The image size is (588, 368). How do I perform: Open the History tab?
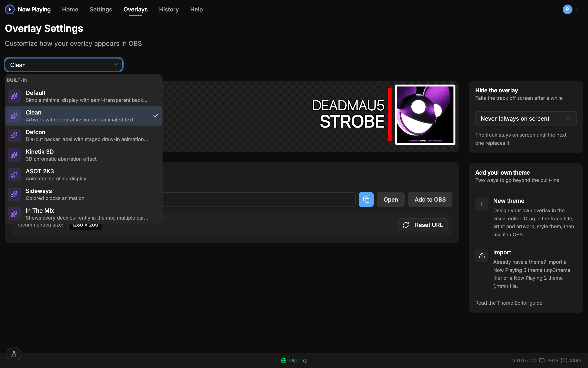click(x=169, y=9)
